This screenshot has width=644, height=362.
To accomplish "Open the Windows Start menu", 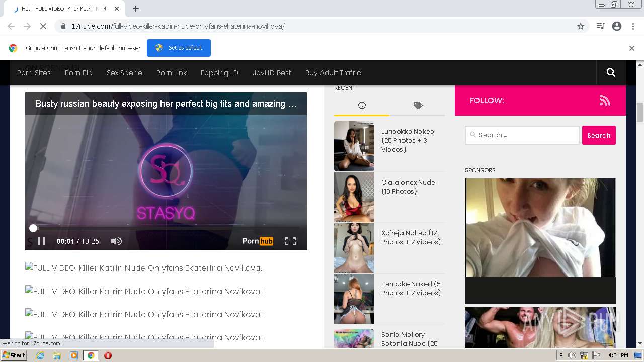I will [14, 355].
